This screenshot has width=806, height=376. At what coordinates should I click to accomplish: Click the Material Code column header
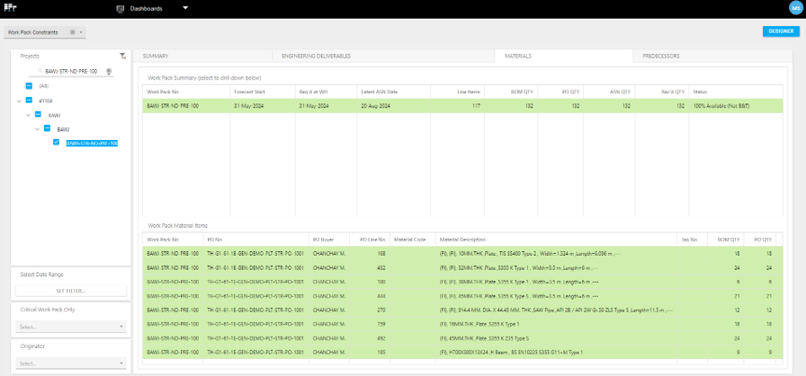coord(412,239)
